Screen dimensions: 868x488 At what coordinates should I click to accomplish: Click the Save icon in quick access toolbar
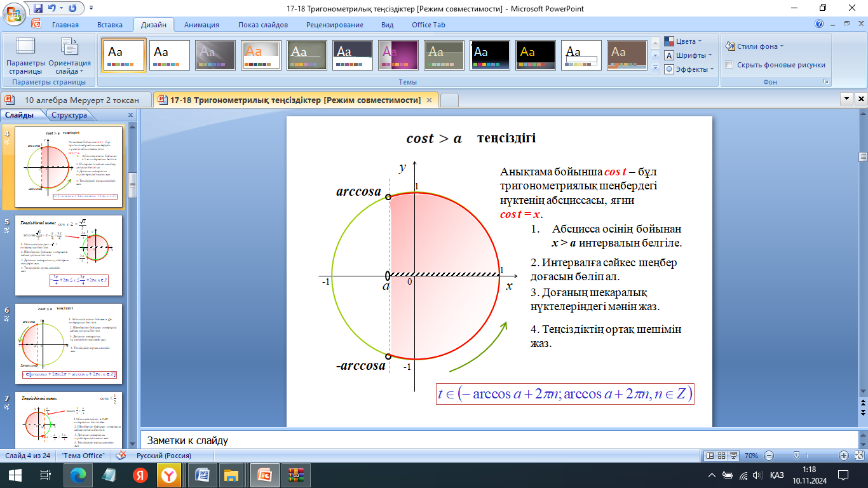[x=37, y=9]
